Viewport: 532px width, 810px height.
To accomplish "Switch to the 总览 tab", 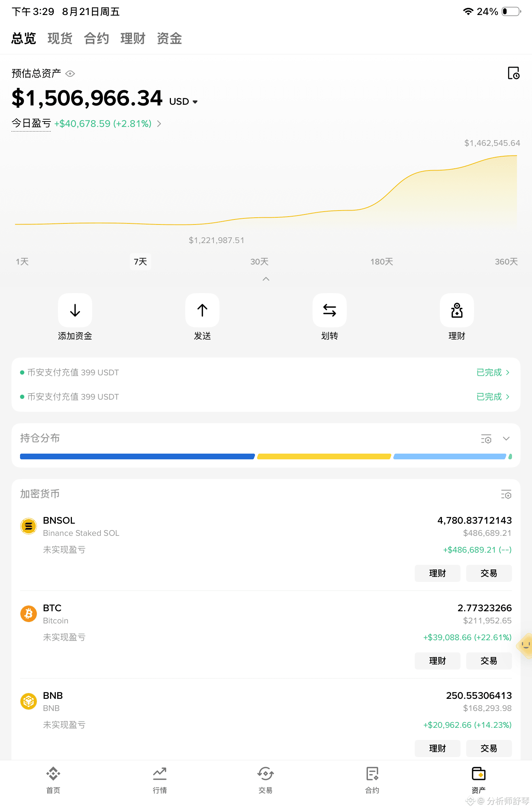I will [24, 38].
